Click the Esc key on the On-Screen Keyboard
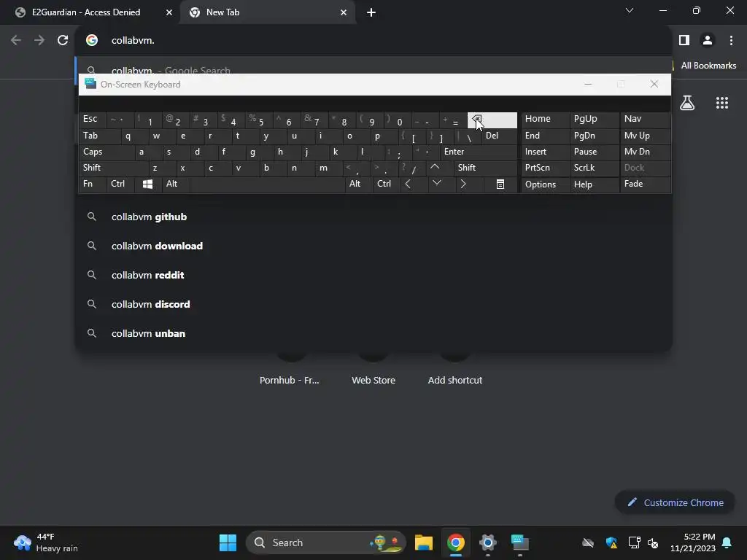Screen dimensions: 747x560 [93, 119]
